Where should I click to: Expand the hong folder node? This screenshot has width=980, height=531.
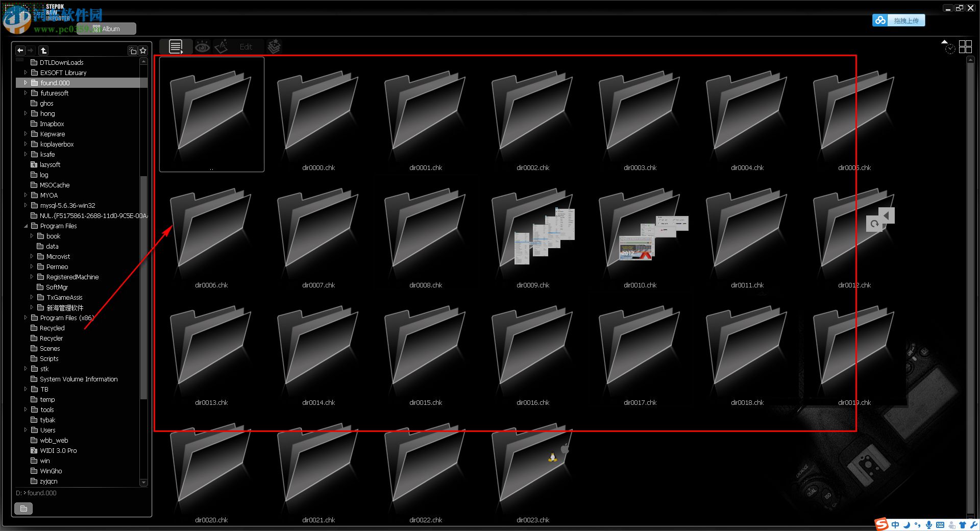[x=26, y=113]
